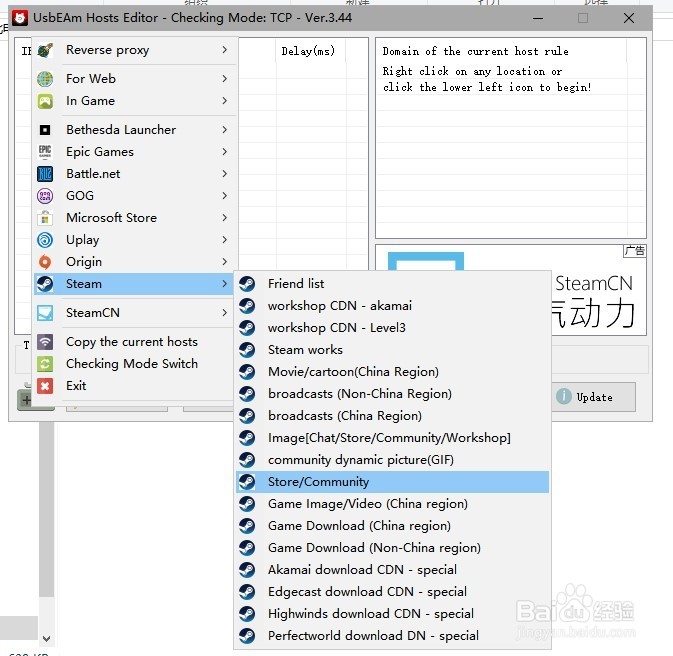The image size is (673, 656).
Task: Click the Microsoft Store bag icon
Action: [x=45, y=218]
